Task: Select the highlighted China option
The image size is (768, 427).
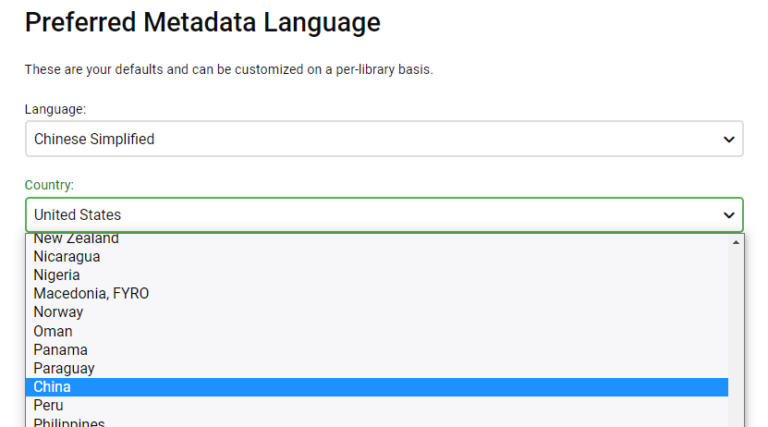Action: pyautogui.click(x=52, y=387)
